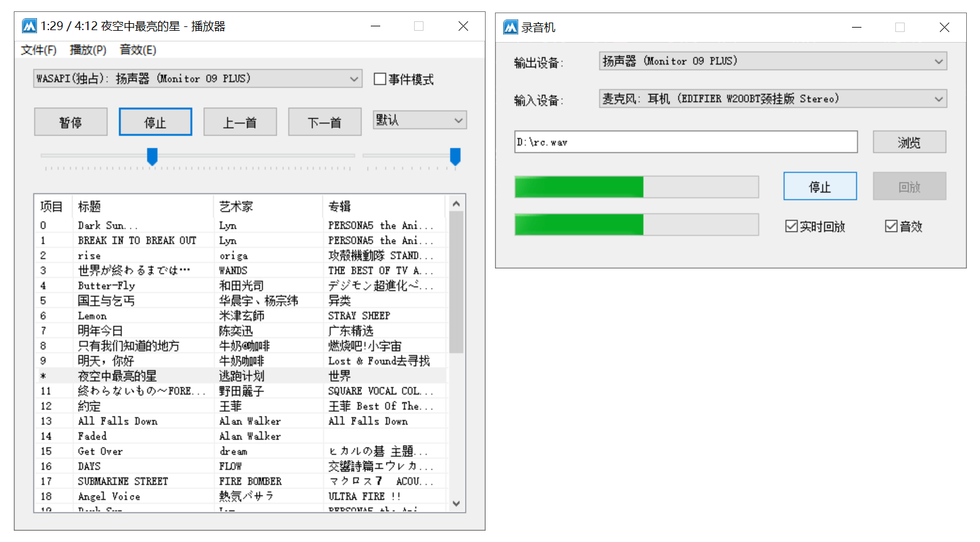Screen dimensions: 980x542
Task: Select the Lemon track
Action: point(92,316)
